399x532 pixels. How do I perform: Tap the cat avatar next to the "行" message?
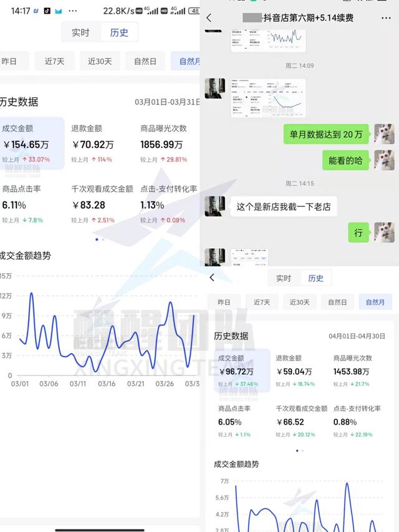(384, 233)
